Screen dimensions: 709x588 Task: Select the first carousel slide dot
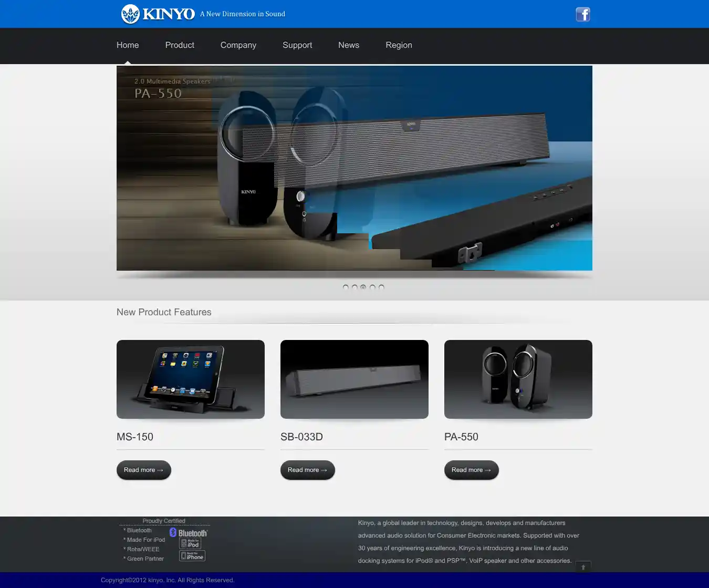(346, 287)
